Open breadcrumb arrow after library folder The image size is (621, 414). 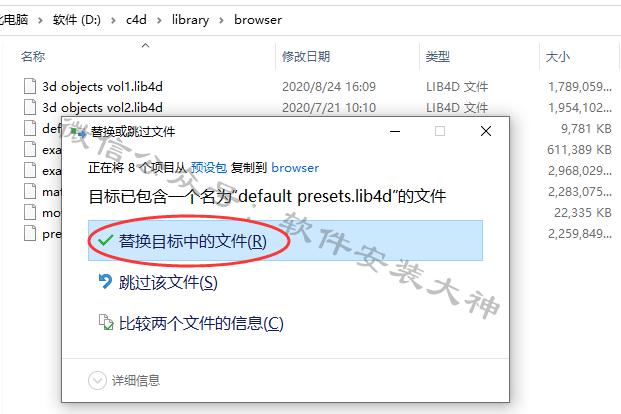221,20
